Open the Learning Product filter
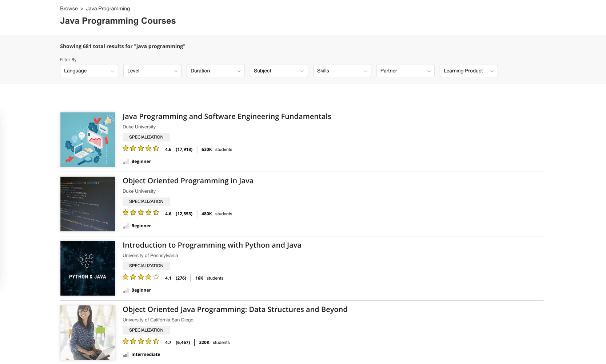This screenshot has width=606, height=364. pos(469,71)
